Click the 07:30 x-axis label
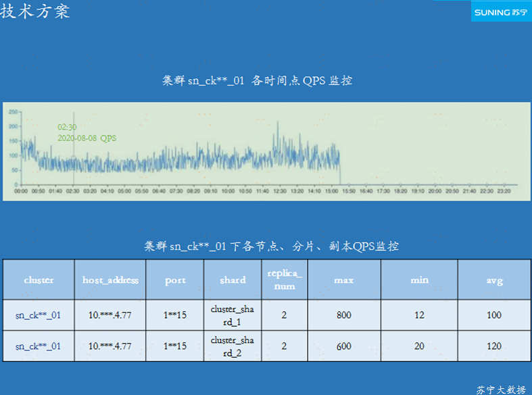The width and height of the screenshot is (532, 395). click(176, 191)
